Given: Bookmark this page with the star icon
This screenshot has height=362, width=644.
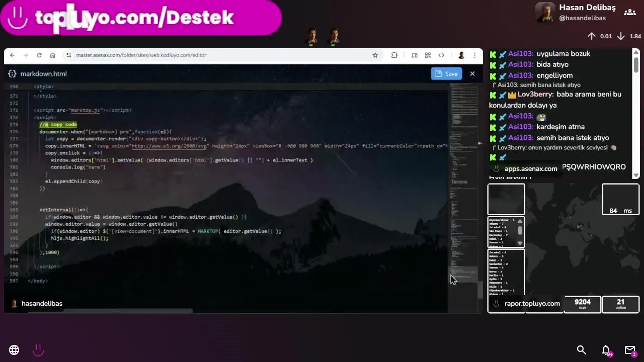Looking at the screenshot, I should pyautogui.click(x=375, y=55).
